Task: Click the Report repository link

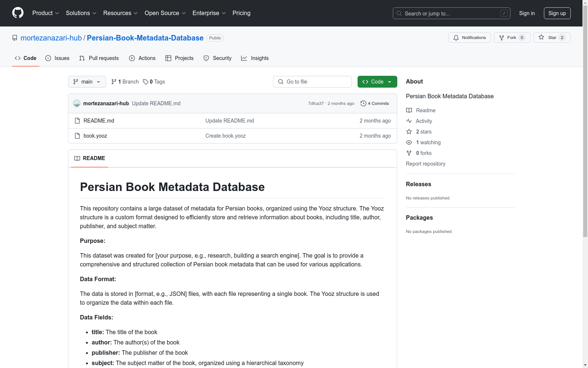Action: tap(426, 164)
